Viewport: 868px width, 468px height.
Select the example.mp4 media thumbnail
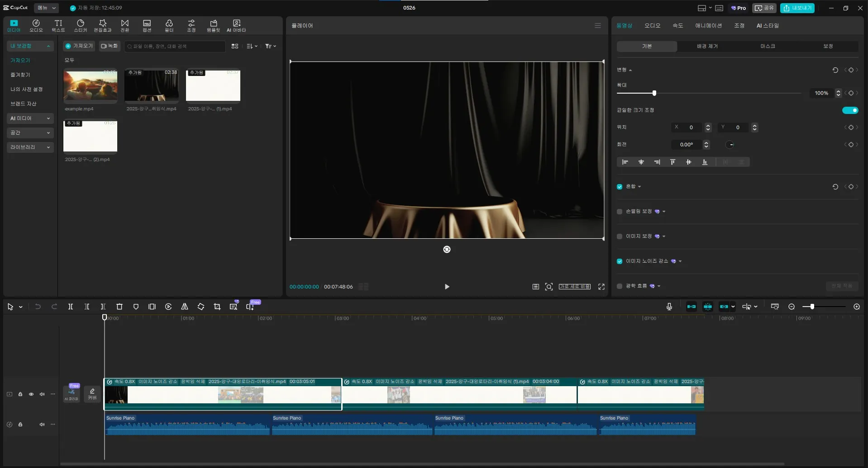tap(90, 86)
